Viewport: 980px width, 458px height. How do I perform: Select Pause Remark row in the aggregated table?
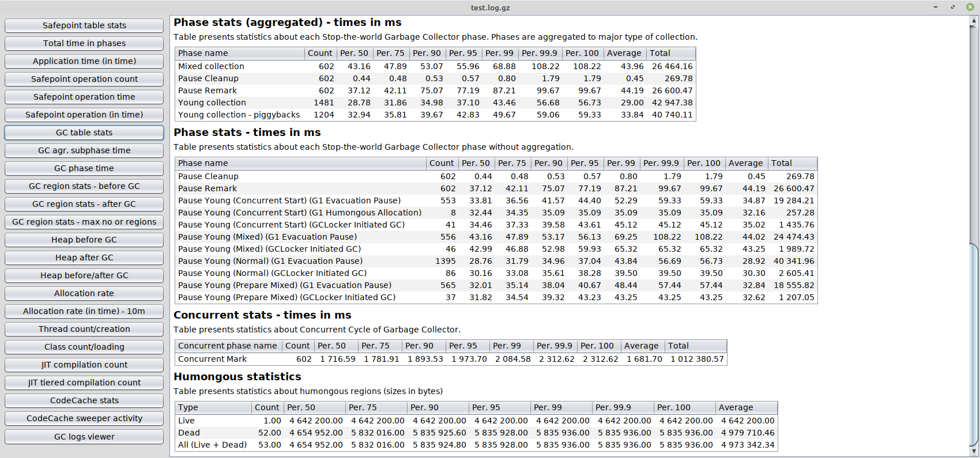435,90
